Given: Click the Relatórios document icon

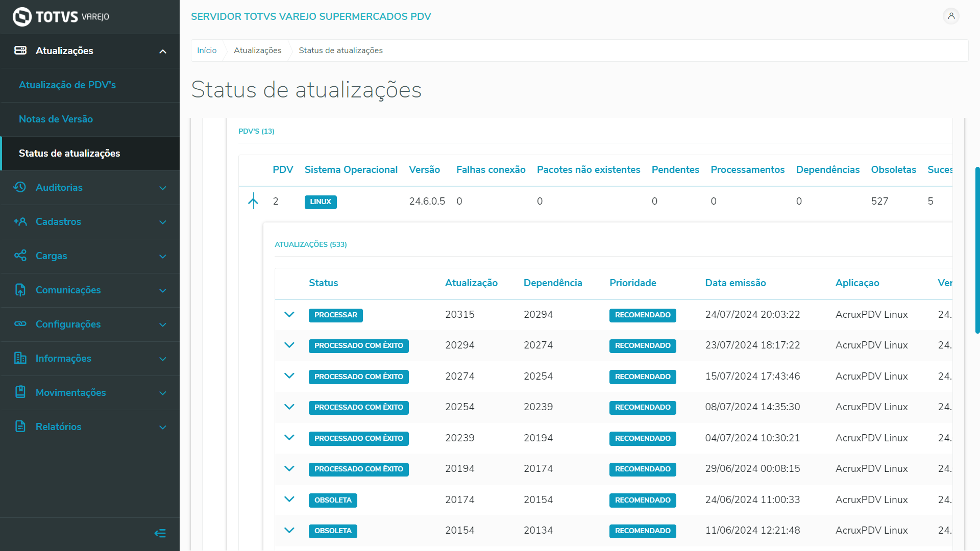Looking at the screenshot, I should (x=20, y=427).
